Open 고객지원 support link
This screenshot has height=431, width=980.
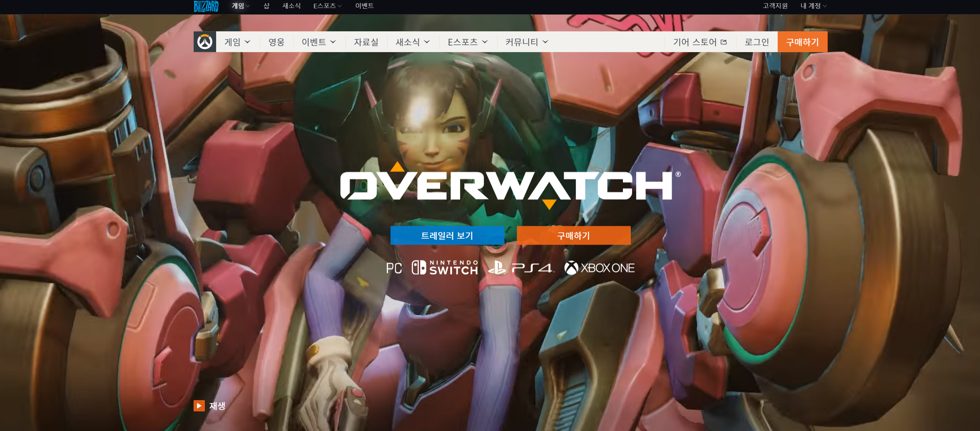(x=775, y=6)
